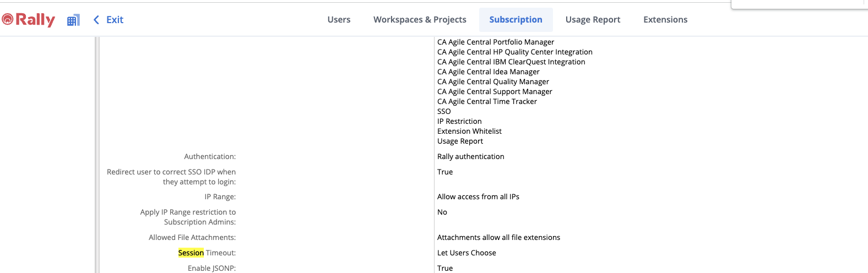Open the Usage Report tab
Screen dimensions: 868x273
[x=593, y=20]
